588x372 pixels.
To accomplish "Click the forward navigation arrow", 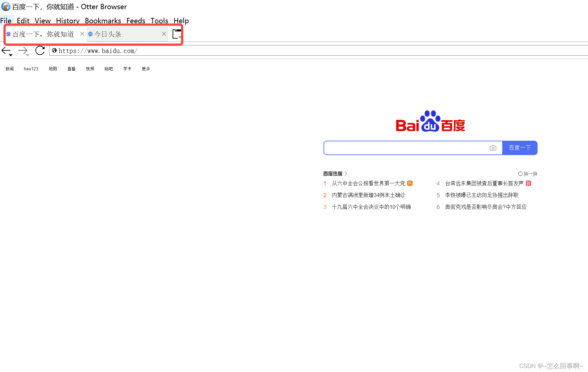I will click(x=23, y=50).
